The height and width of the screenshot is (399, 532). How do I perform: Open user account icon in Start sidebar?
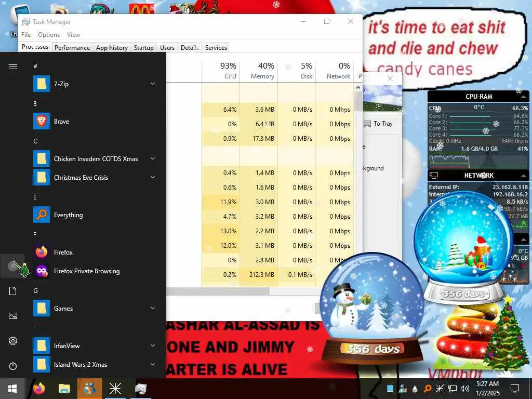tap(12, 266)
